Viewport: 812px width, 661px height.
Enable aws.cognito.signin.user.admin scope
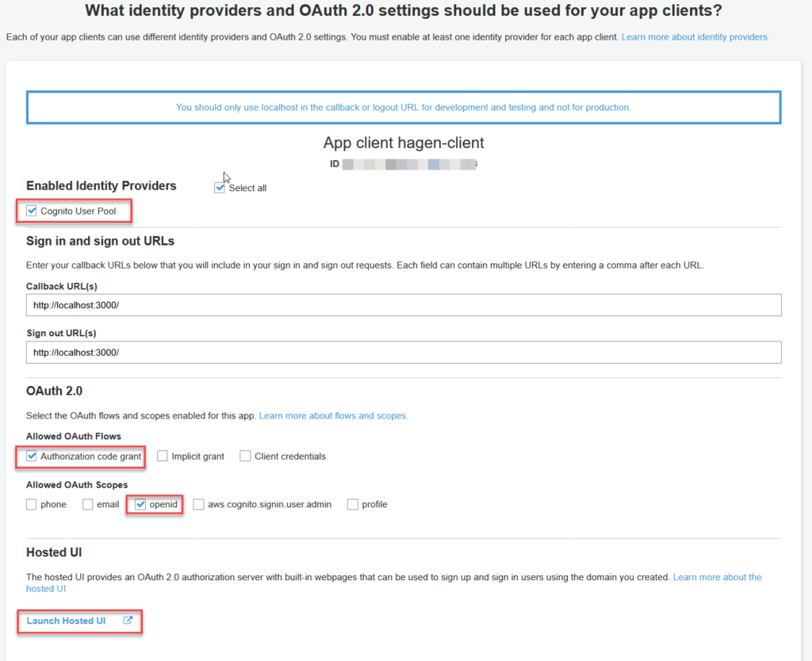coord(198,504)
